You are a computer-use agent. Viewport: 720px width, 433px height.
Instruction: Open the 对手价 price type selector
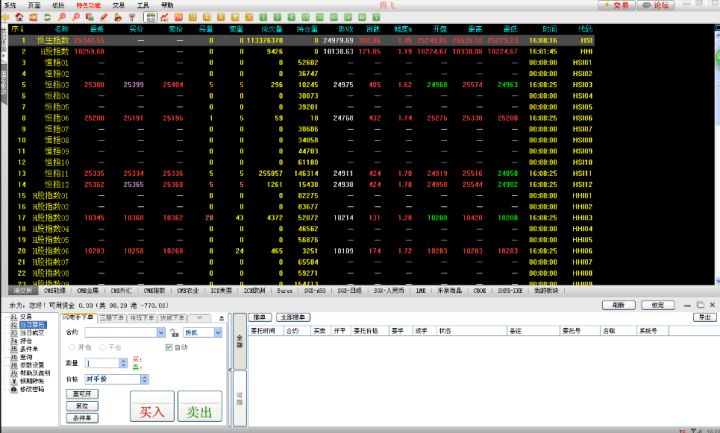click(x=117, y=379)
